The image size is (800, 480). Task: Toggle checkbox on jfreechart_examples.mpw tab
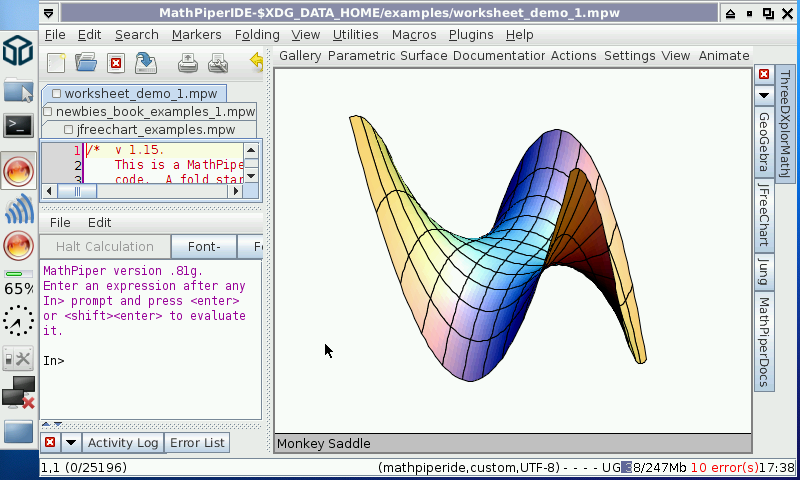coord(68,130)
